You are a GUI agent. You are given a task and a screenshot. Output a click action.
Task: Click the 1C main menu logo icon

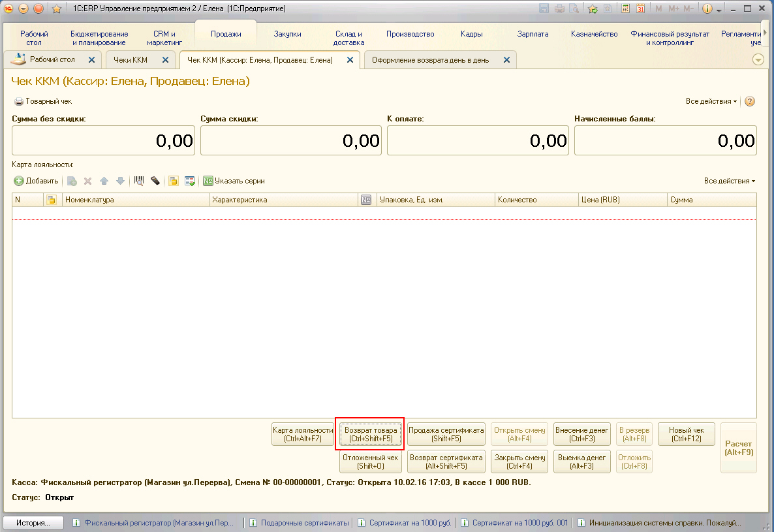pos(8,8)
